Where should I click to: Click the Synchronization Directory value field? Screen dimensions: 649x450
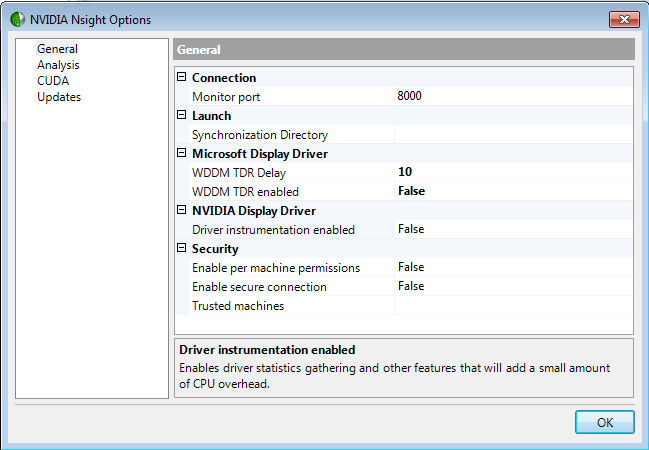[x=512, y=135]
